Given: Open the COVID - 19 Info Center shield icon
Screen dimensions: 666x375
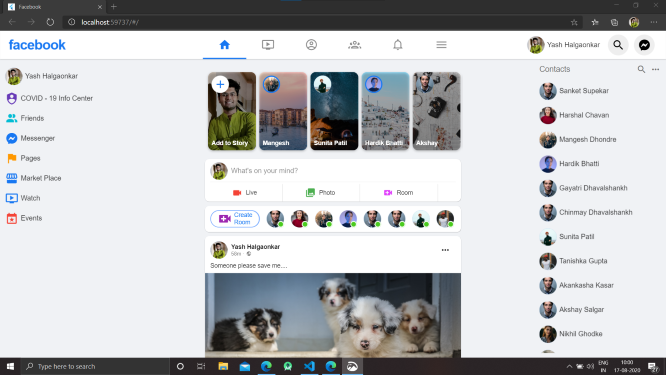Looking at the screenshot, I should click(12, 98).
